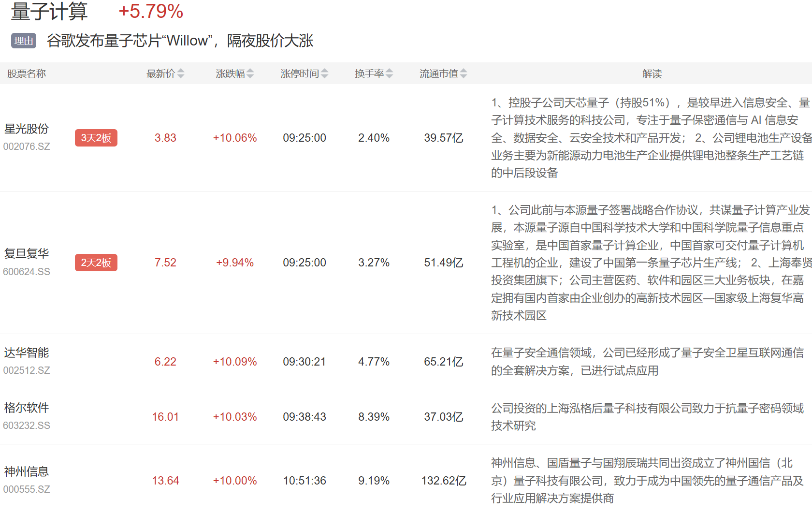
Task: Open the 复旦复华 stock link
Action: pos(27,254)
